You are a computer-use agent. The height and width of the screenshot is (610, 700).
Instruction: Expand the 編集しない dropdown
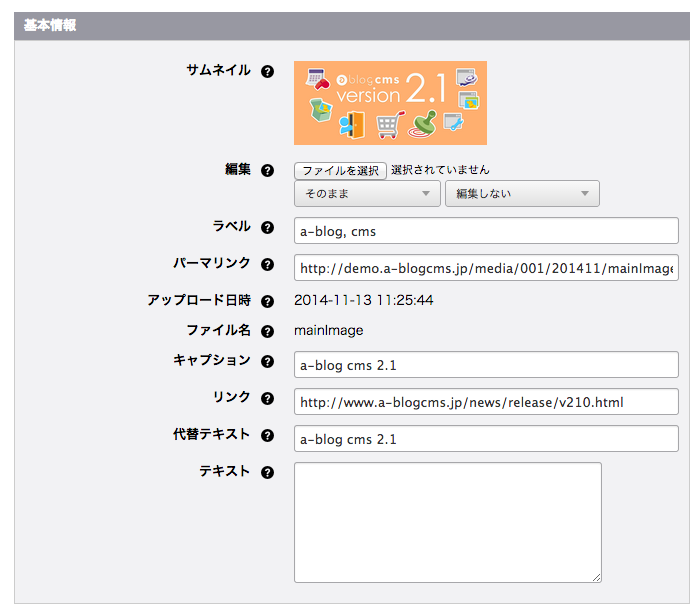[522, 194]
